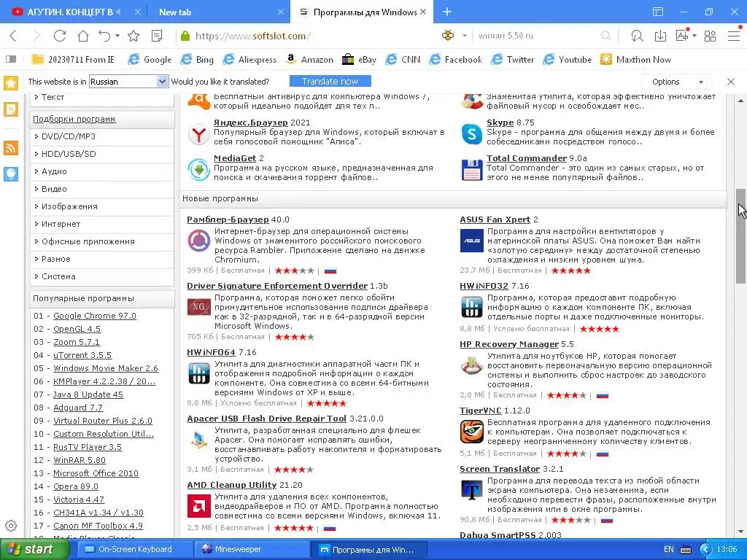Open the Russian language dropdown

click(x=128, y=82)
